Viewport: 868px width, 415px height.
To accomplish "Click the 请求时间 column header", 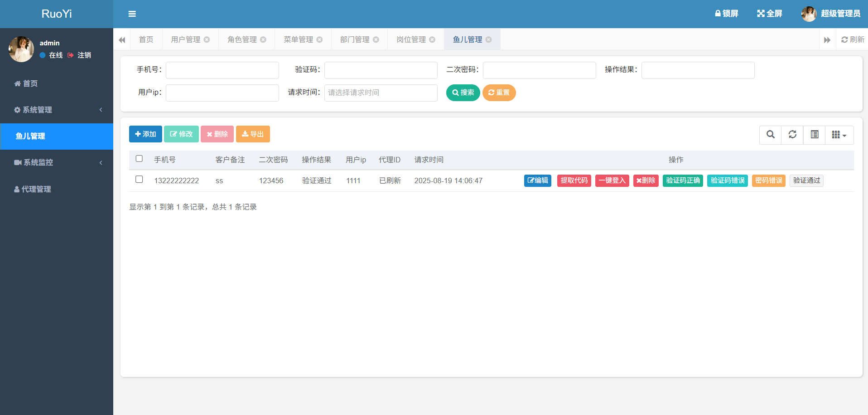I will point(429,160).
